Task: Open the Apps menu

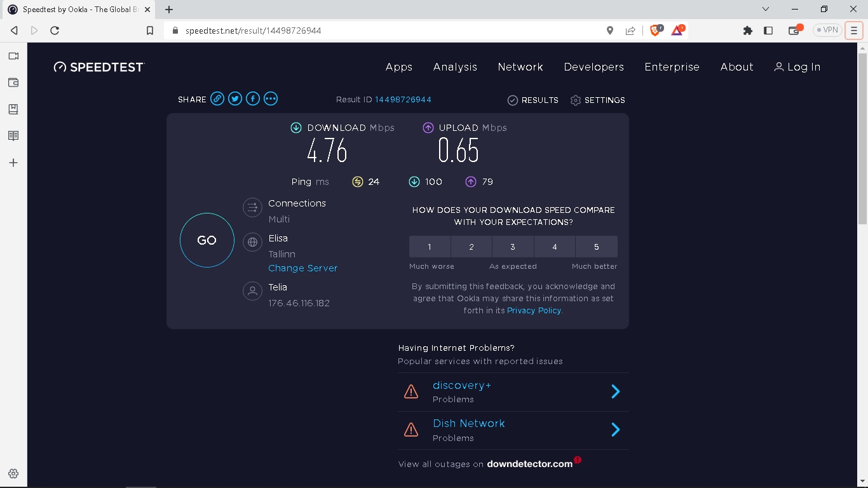Action: pos(399,67)
